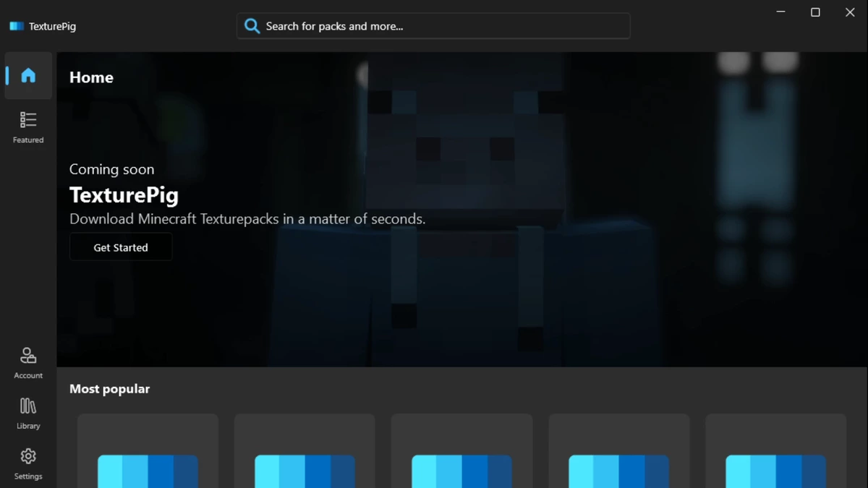Open the Featured section from the sidebar
868x488 pixels.
pyautogui.click(x=27, y=127)
